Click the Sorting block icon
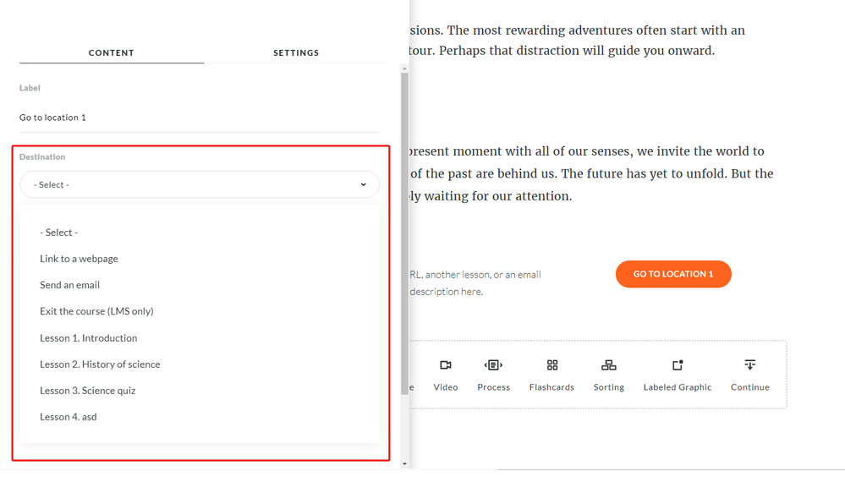The image size is (845, 504). coord(608,365)
